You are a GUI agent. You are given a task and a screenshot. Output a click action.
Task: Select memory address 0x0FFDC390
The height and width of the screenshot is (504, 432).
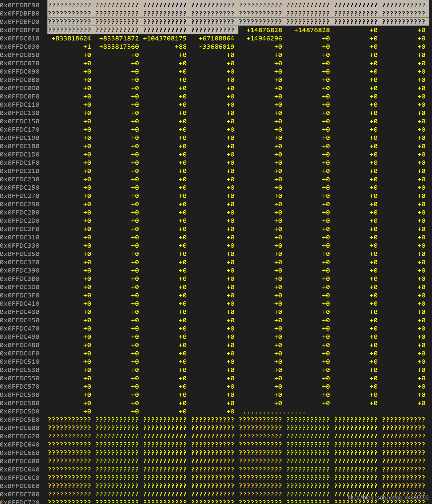coord(20,271)
